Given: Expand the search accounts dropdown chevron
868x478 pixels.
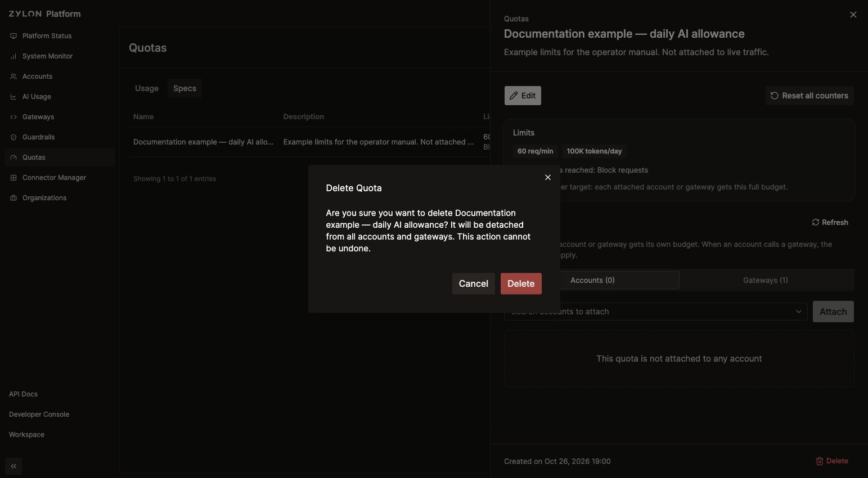Looking at the screenshot, I should pyautogui.click(x=798, y=312).
